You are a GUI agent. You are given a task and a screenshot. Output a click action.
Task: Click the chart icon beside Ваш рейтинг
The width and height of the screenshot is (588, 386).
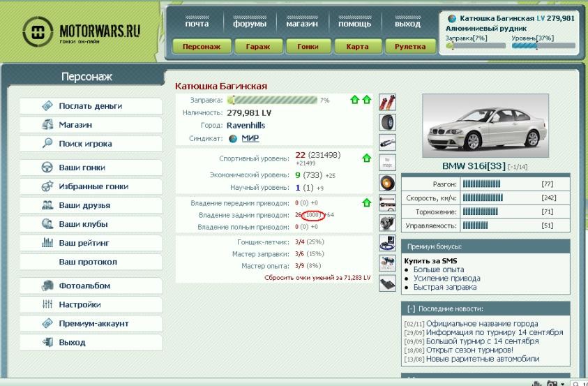point(47,243)
